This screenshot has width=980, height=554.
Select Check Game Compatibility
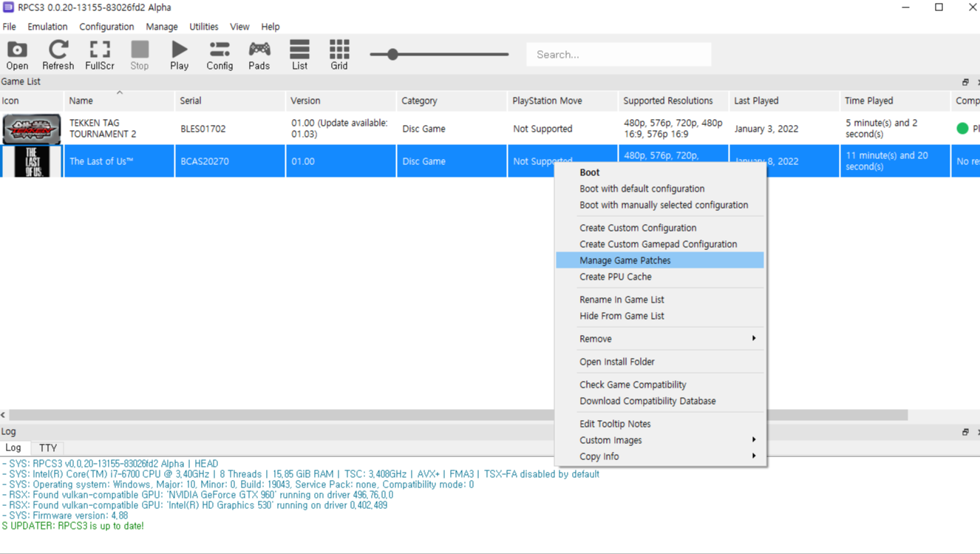[660, 385]
